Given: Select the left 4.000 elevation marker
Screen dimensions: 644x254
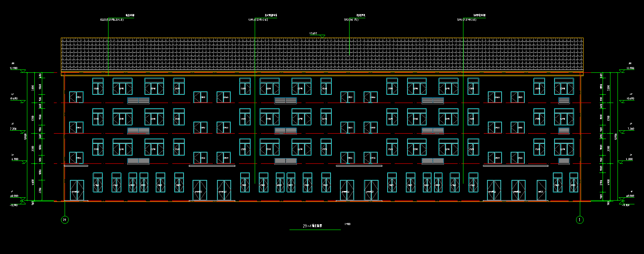Looking at the screenshot, I should point(14,159).
